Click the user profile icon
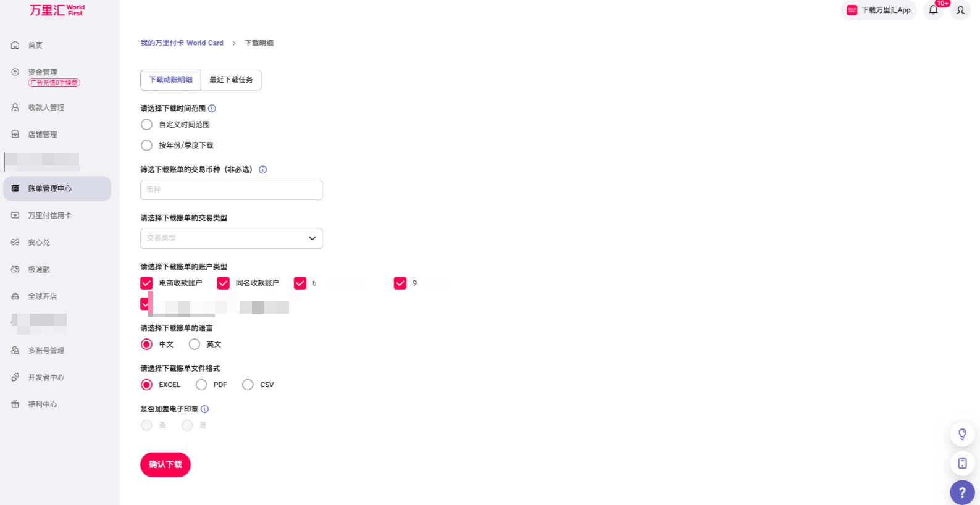This screenshot has width=980, height=505. 960,10
